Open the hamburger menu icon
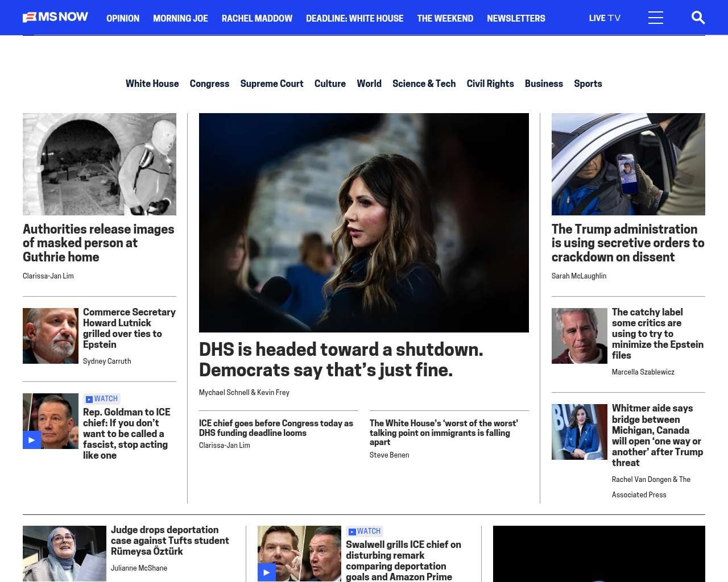This screenshot has width=728, height=582. [656, 18]
